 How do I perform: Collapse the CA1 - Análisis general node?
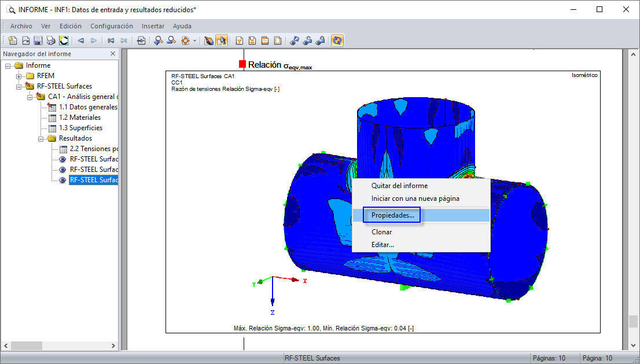pyautogui.click(x=30, y=97)
